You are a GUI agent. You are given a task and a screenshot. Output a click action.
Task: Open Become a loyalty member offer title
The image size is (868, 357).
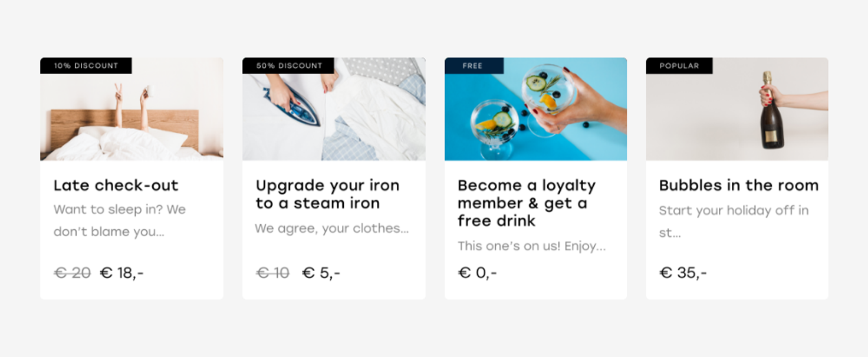[526, 203]
